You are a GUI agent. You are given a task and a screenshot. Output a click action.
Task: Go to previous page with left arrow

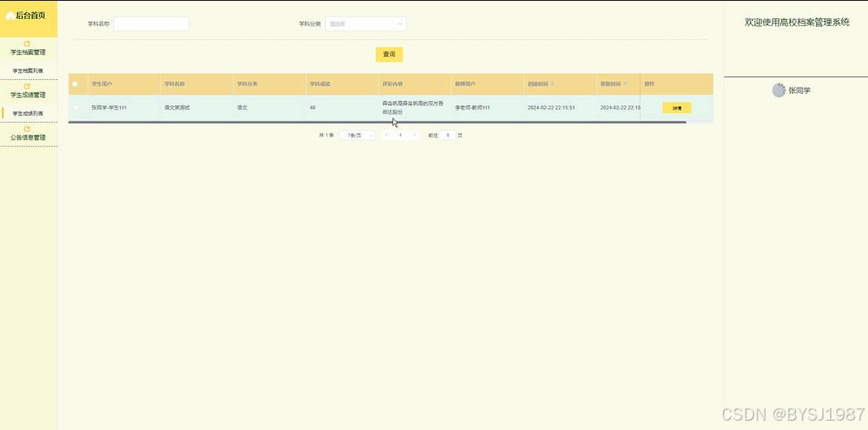(x=386, y=135)
